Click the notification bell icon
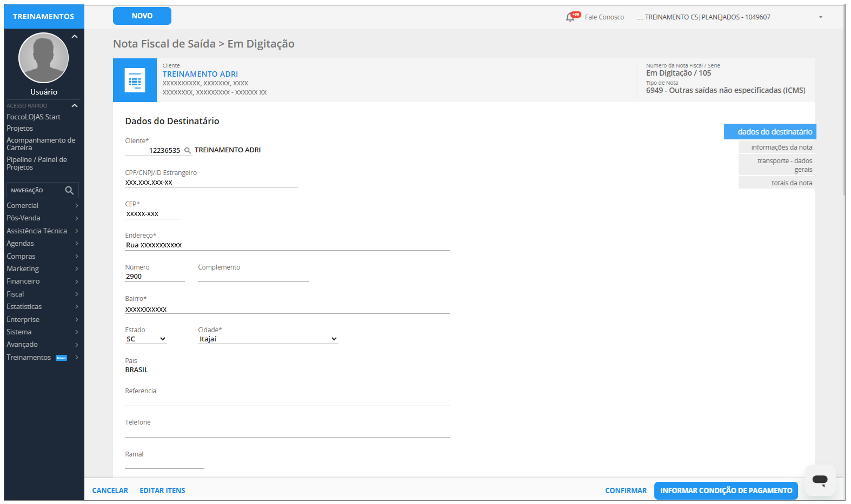Viewport: 851px width, 504px height. 570,17
